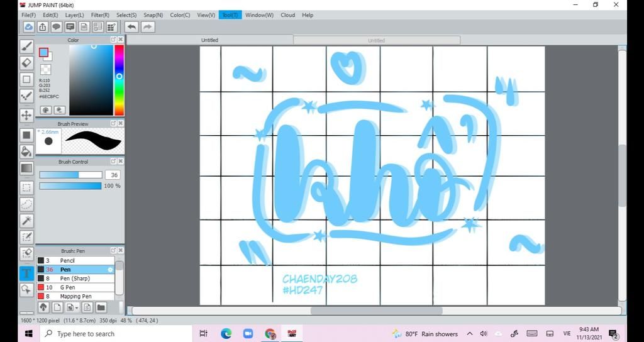The width and height of the screenshot is (644, 342).
Task: Click the brush folder icon
Action: pos(101,307)
